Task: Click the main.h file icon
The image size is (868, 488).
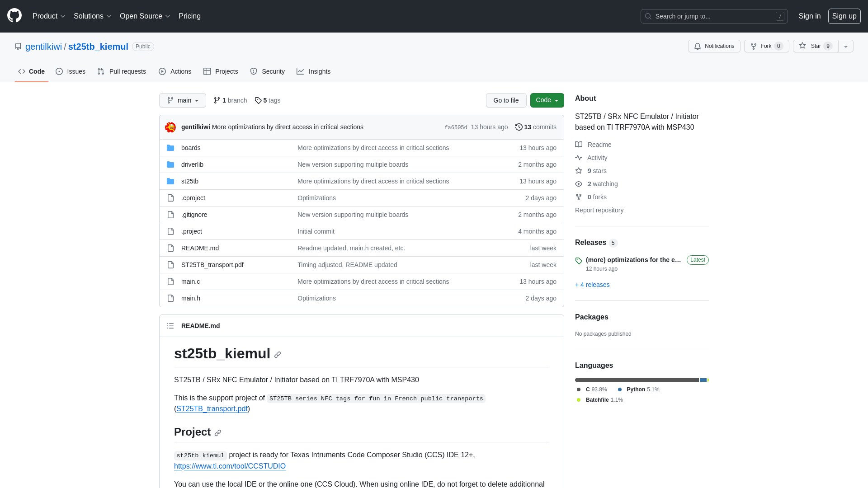Action: coord(170,298)
